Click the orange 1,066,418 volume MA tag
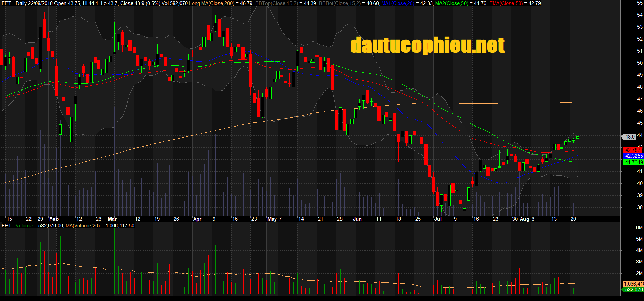The width and height of the screenshot is (644, 301). [633, 284]
